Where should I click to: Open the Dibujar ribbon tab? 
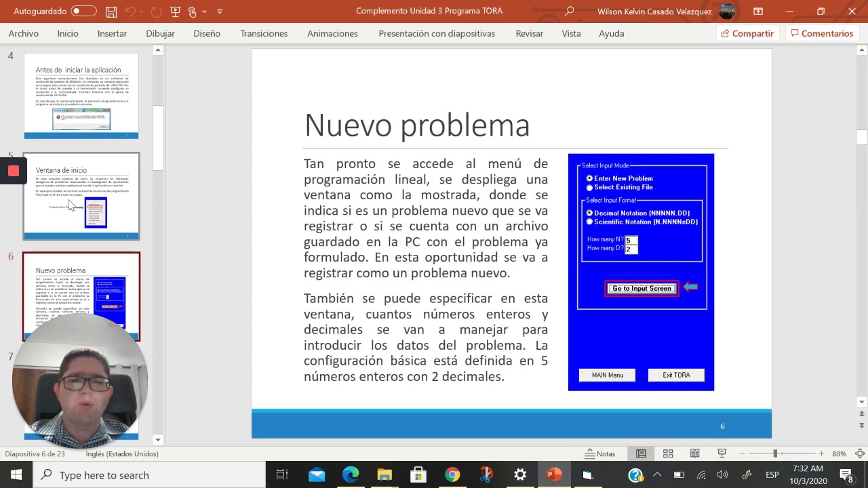pyautogui.click(x=160, y=33)
